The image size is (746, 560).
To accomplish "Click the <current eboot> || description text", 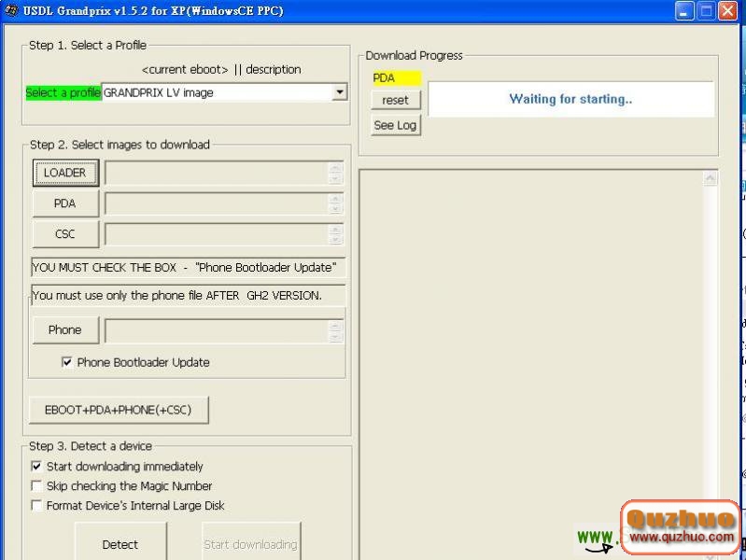I will tap(221, 69).
